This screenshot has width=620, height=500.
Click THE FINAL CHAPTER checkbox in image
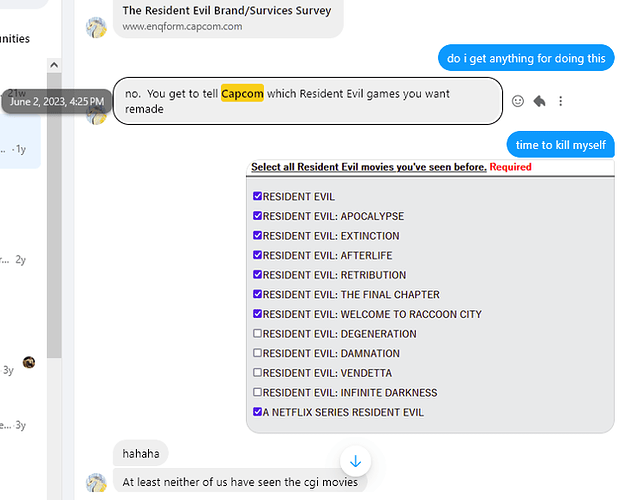coord(257,294)
